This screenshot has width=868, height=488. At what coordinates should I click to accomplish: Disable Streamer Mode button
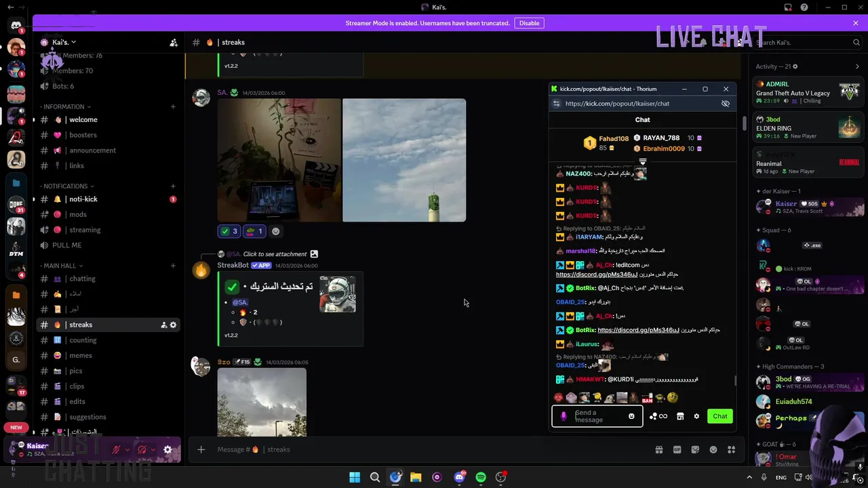529,23
